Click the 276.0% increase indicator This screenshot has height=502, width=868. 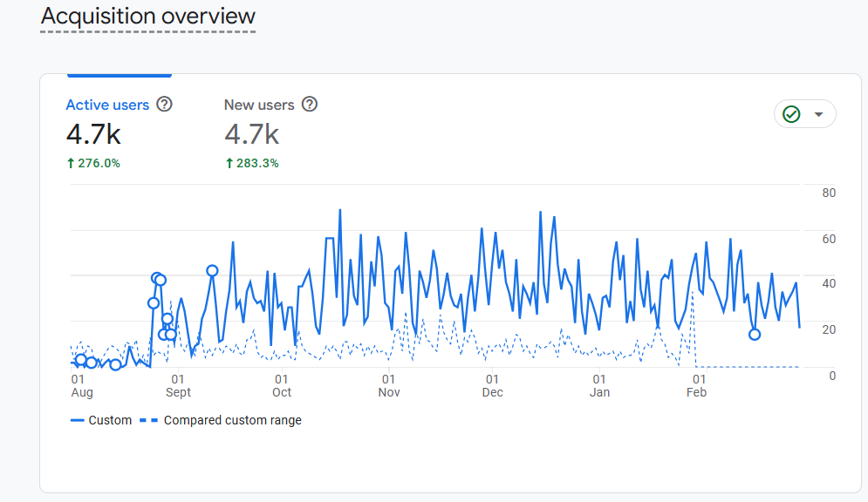(93, 163)
